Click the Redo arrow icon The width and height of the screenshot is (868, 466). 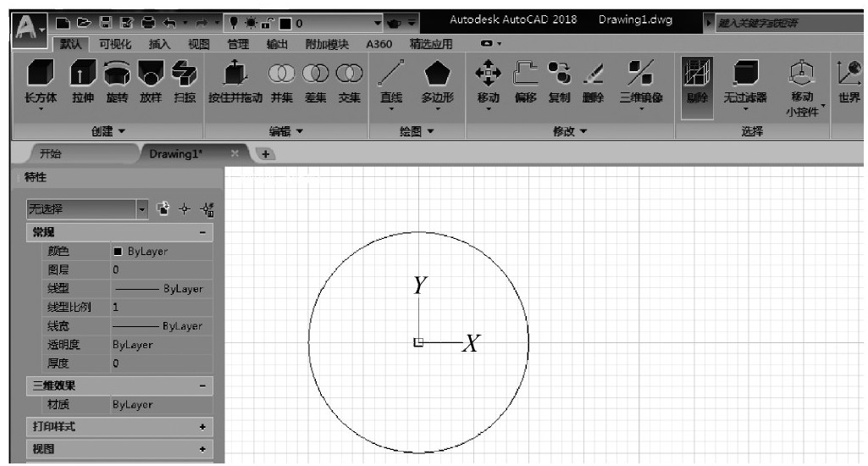(202, 23)
